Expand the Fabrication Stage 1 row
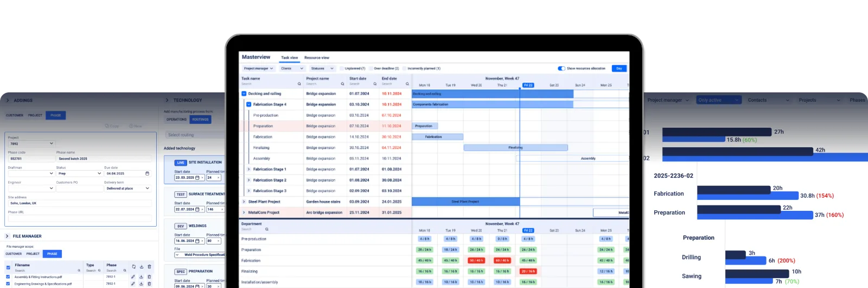 point(249,169)
